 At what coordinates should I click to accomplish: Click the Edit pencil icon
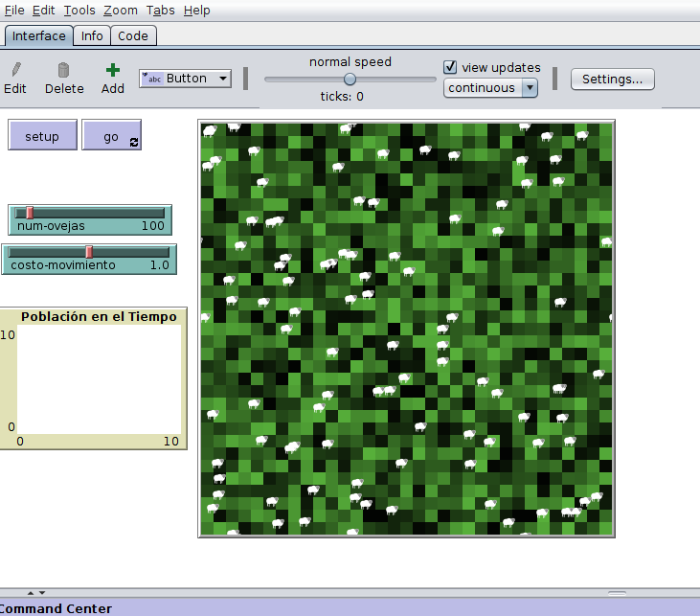click(15, 70)
